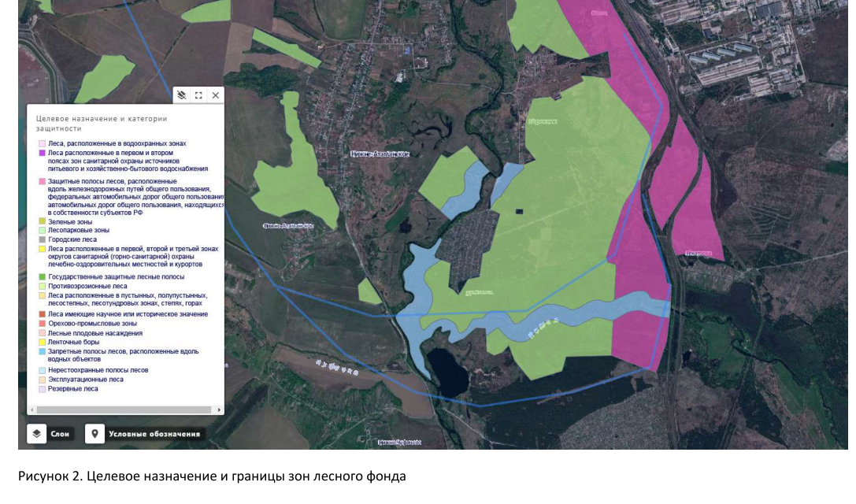The image size is (856, 504).
Task: Open the Слои layers button
Action: tap(52, 434)
